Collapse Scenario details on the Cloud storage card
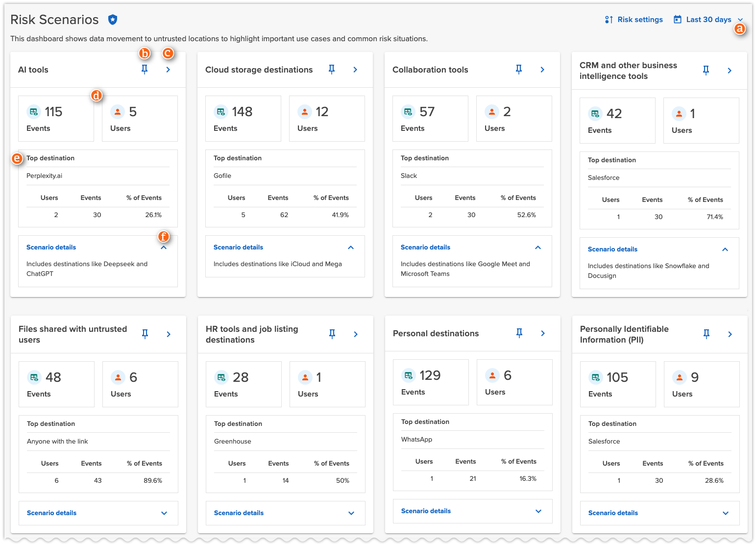The height and width of the screenshot is (546, 756). (351, 248)
